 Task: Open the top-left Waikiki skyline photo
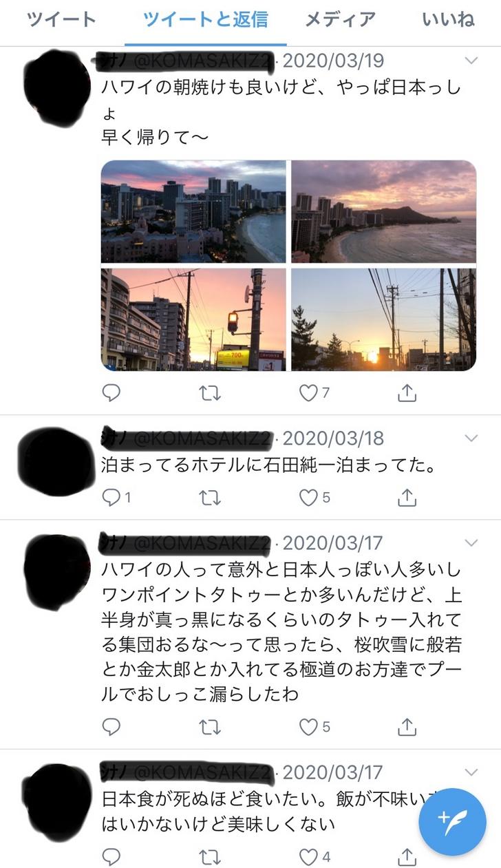193,211
